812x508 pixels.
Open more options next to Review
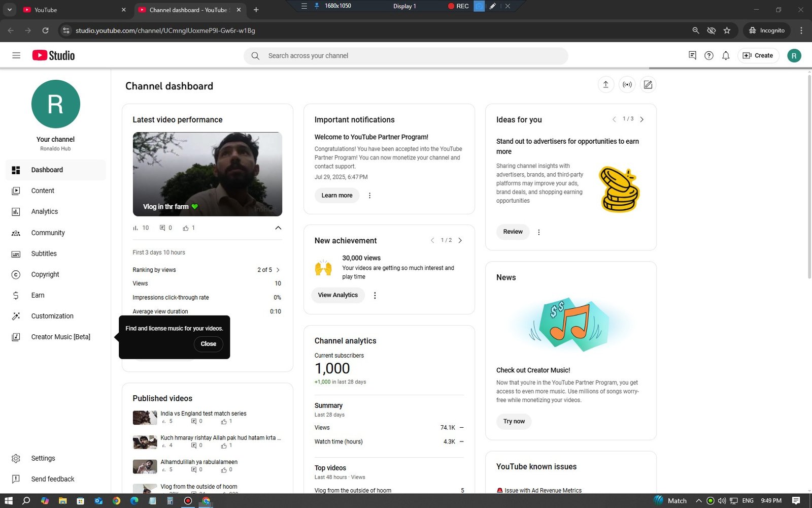pyautogui.click(x=539, y=232)
